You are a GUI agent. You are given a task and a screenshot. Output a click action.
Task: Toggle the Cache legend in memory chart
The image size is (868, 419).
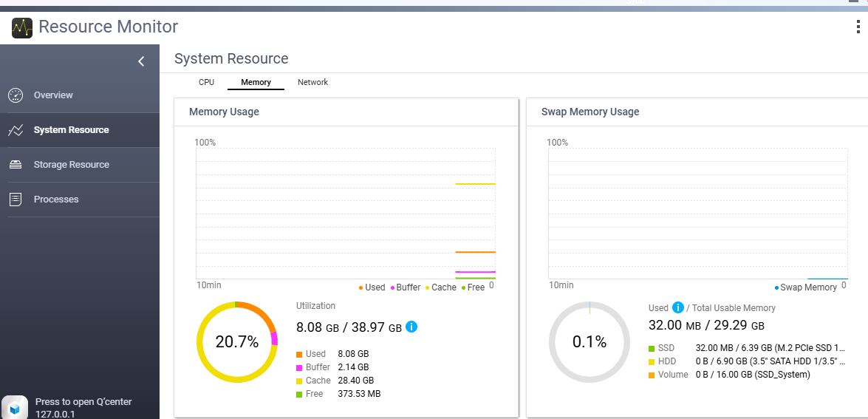(440, 287)
